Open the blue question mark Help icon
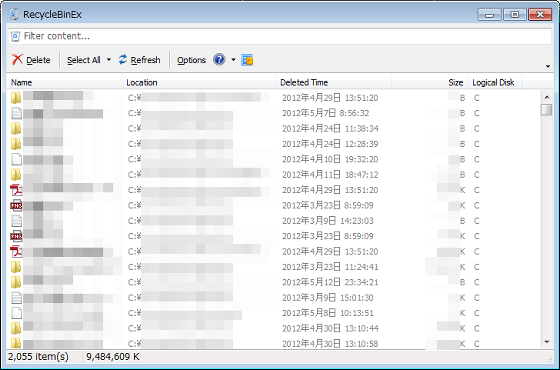Image resolution: width=560 pixels, height=370 pixels. click(x=219, y=60)
